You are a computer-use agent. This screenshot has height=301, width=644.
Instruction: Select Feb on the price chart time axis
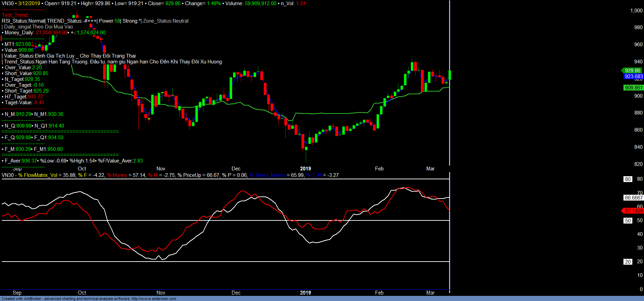coord(379,169)
